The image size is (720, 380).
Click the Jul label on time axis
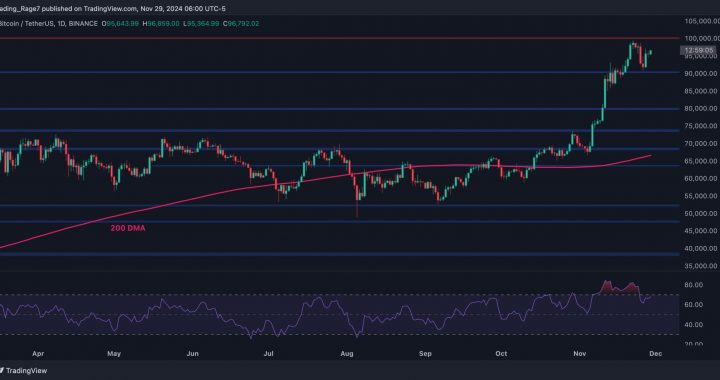(269, 354)
